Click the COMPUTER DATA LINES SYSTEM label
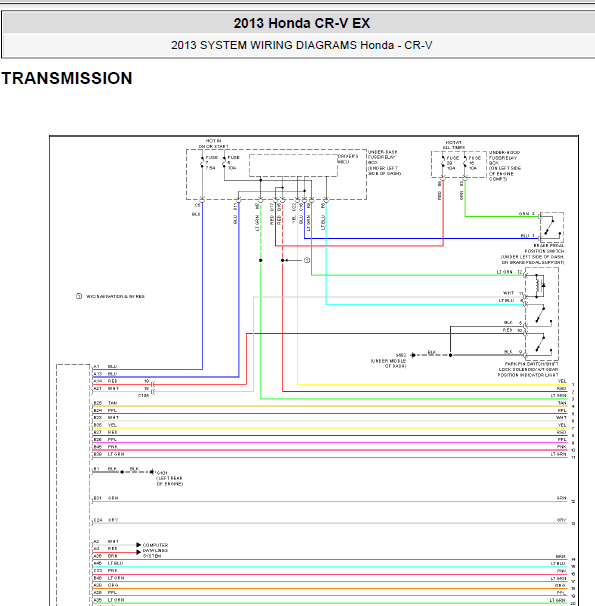The image size is (595, 606). tap(155, 550)
